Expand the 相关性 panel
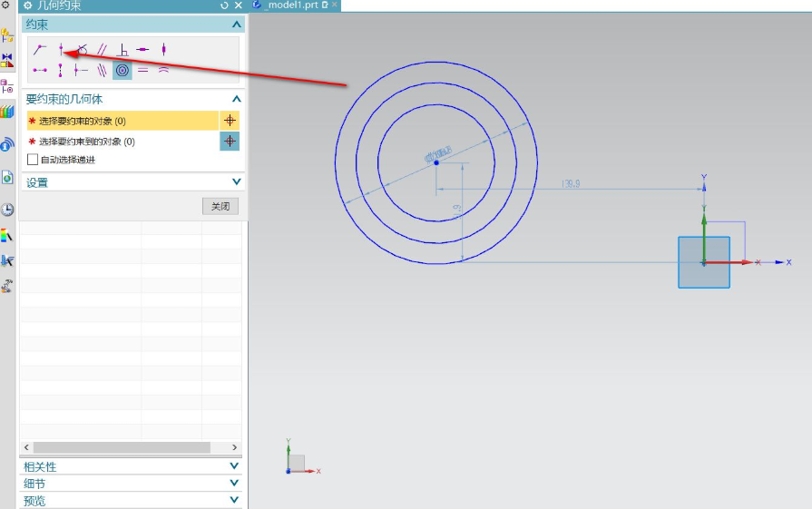The width and height of the screenshot is (812, 509). tap(234, 466)
